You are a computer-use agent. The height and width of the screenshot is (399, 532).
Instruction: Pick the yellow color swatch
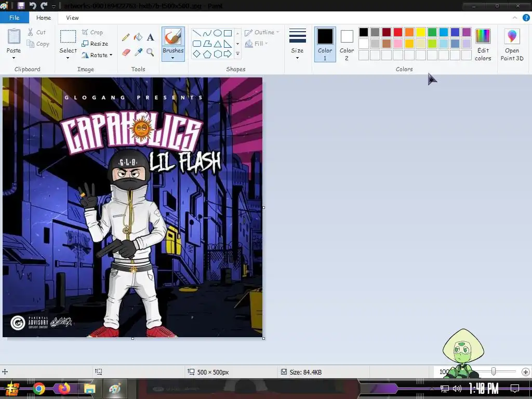(421, 32)
